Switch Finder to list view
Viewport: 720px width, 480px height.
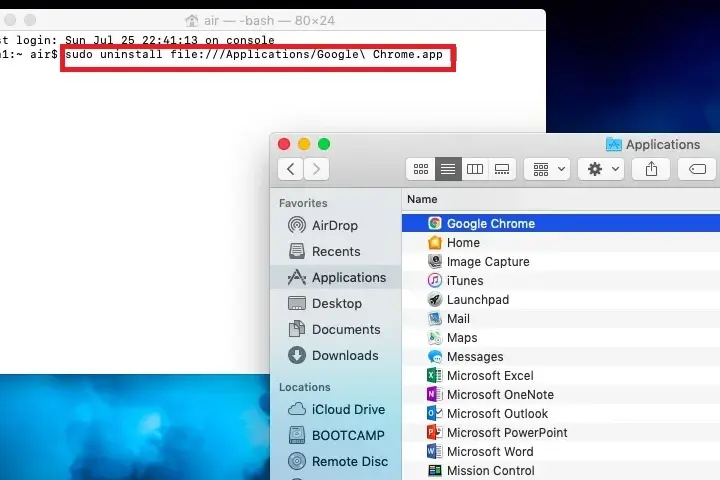click(x=448, y=169)
